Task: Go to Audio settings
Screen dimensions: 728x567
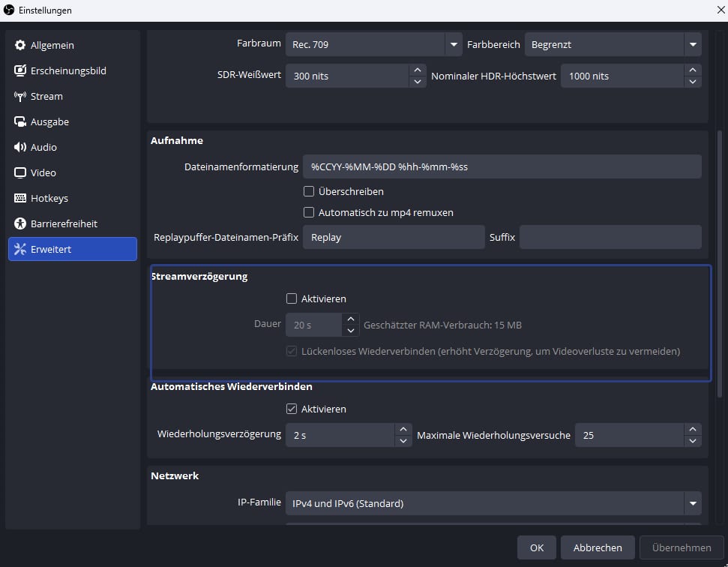Action: [x=73, y=147]
